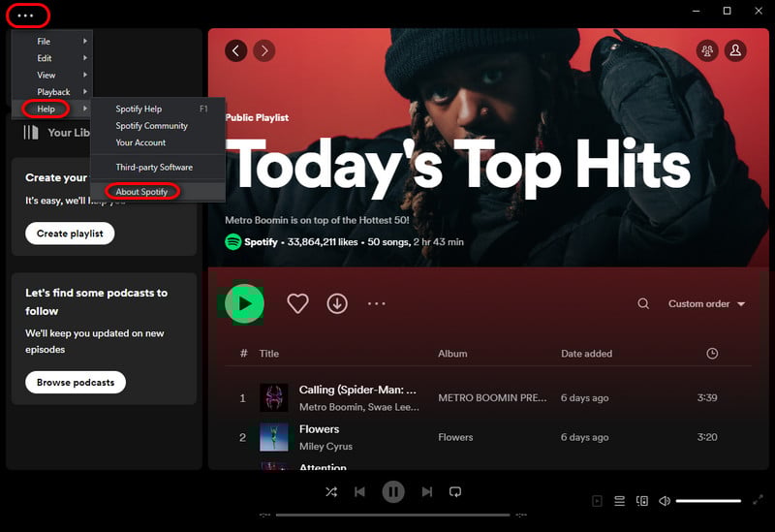Open Connect to a device icon
Viewport: 775px width, 532px height.
(x=642, y=501)
